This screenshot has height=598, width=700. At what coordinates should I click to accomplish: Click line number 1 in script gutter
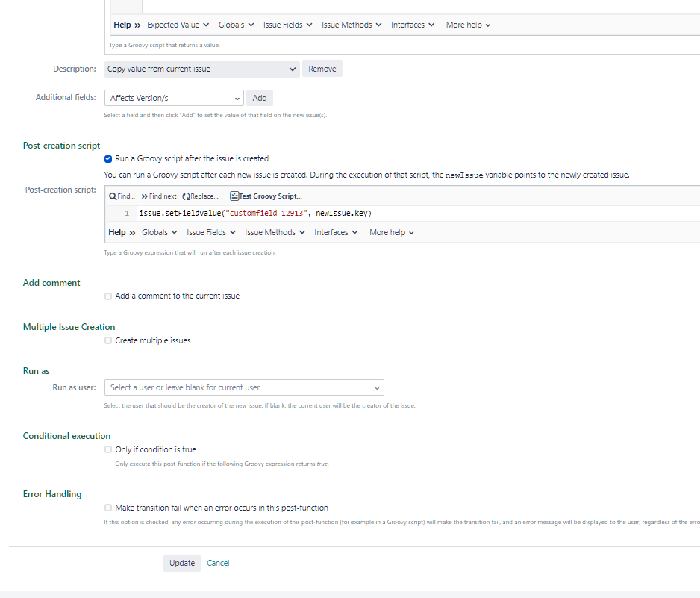(127, 214)
